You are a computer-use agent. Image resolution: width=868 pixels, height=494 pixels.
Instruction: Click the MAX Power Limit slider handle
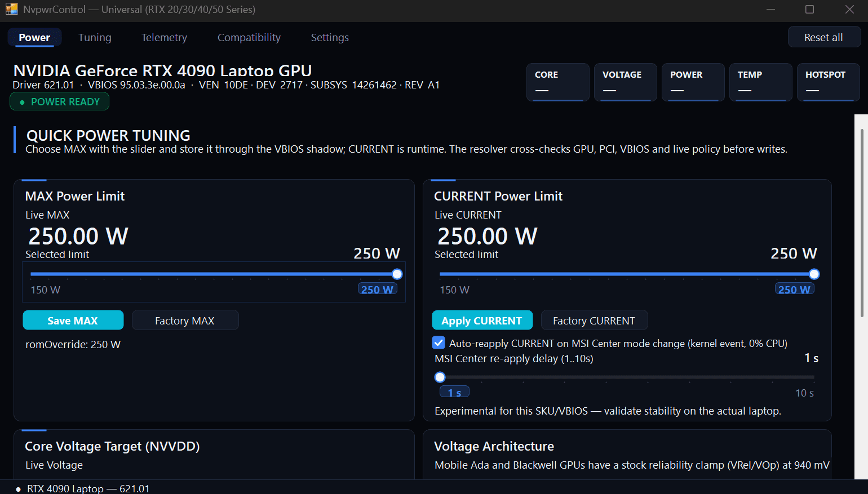tap(397, 274)
